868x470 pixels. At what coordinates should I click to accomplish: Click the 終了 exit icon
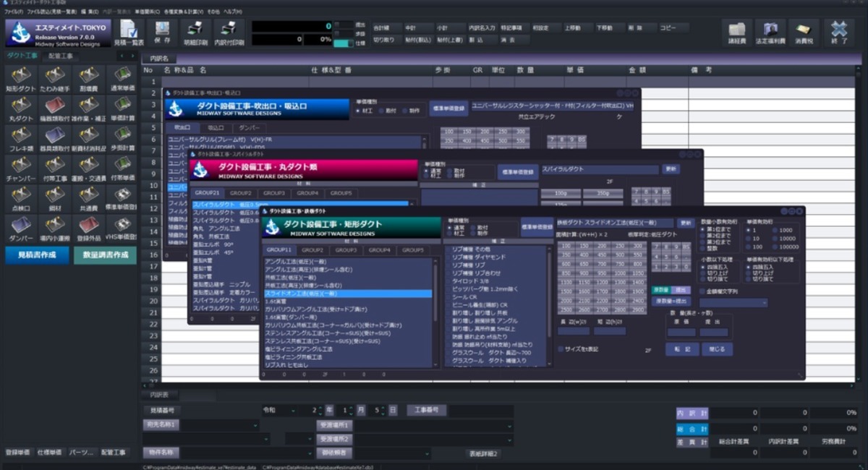(839, 30)
